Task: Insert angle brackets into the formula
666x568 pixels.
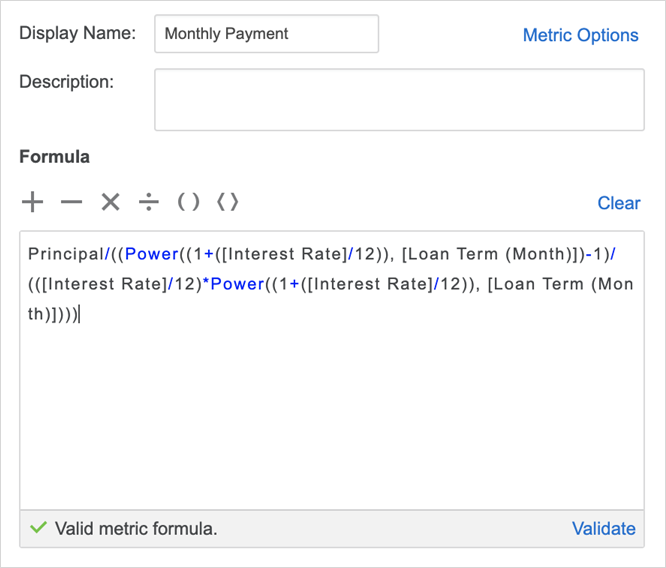Action: 228,203
